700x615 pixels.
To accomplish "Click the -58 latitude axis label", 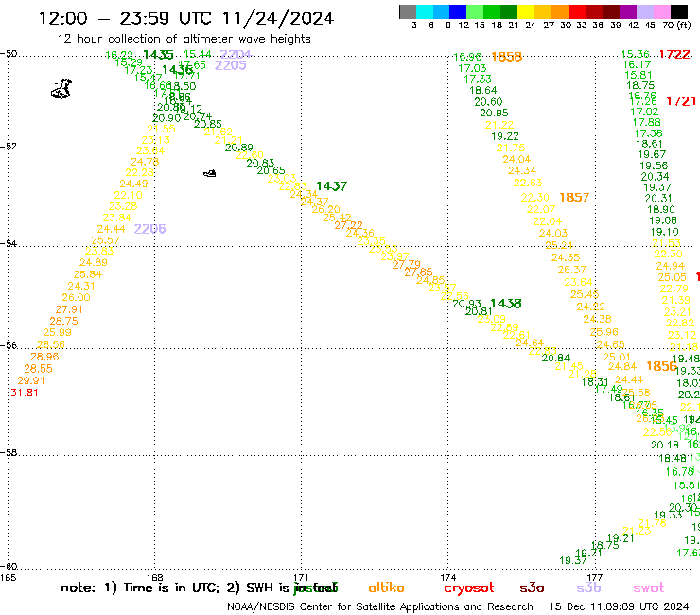I will click(x=9, y=453).
